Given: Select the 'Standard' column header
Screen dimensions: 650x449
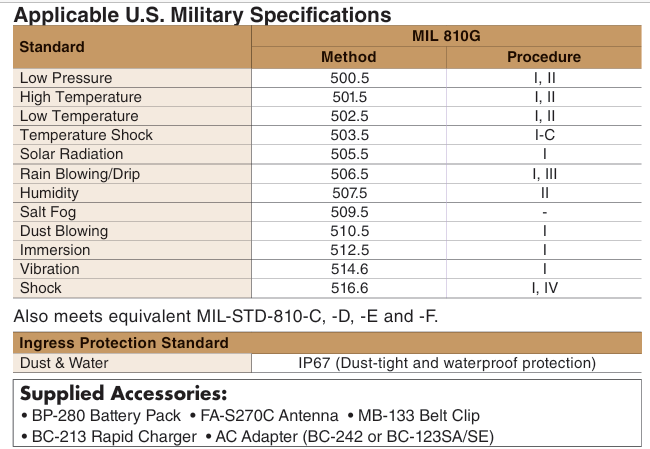Looking at the screenshot, I should [52, 46].
